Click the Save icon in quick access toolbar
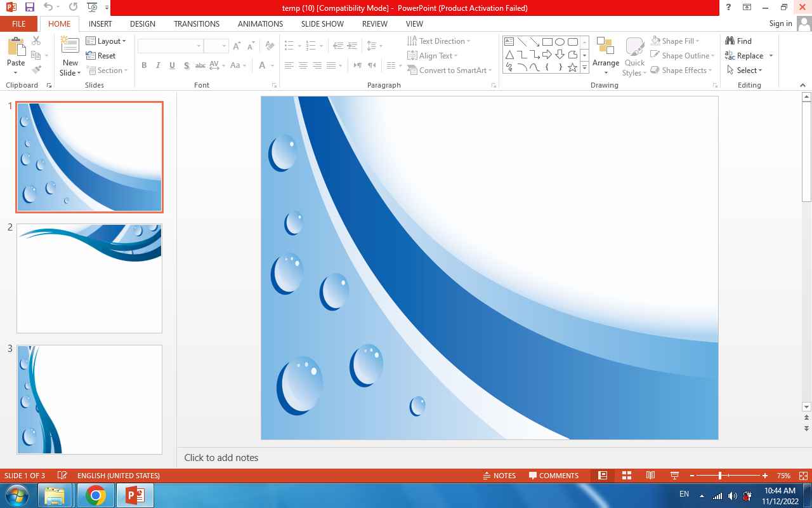The height and width of the screenshot is (508, 812). (29, 8)
